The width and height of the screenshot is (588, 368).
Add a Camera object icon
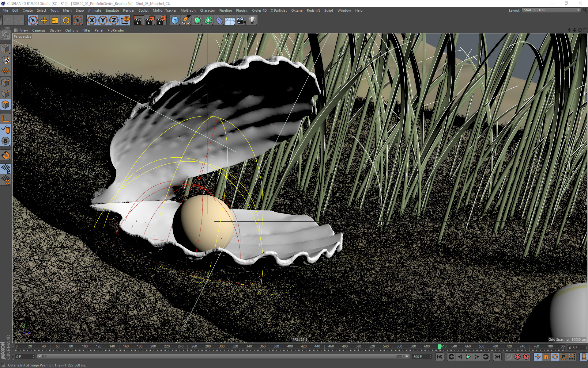pyautogui.click(x=241, y=21)
